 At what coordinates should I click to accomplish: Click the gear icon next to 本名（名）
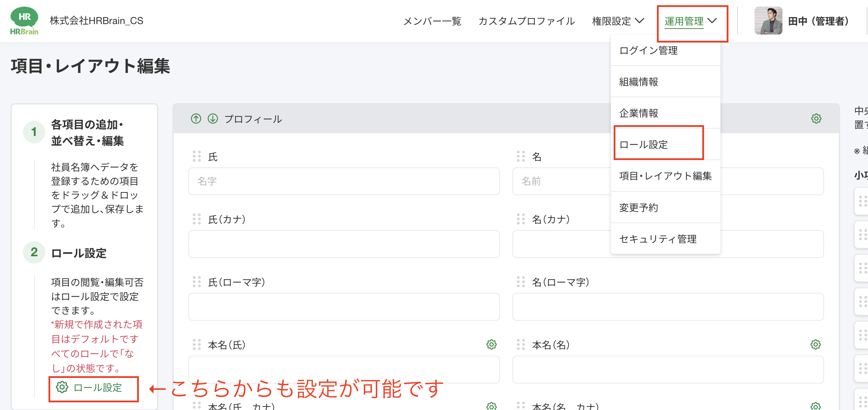click(815, 344)
